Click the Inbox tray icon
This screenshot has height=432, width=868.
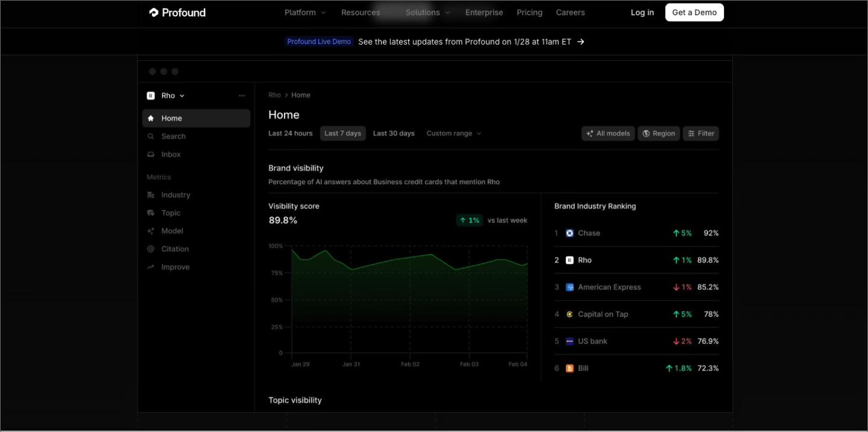(x=151, y=155)
